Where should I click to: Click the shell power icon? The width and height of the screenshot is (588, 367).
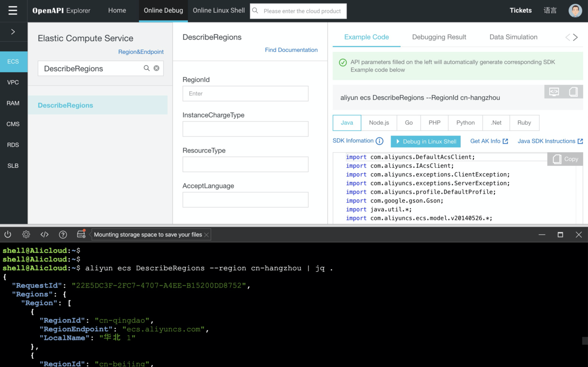pos(8,235)
